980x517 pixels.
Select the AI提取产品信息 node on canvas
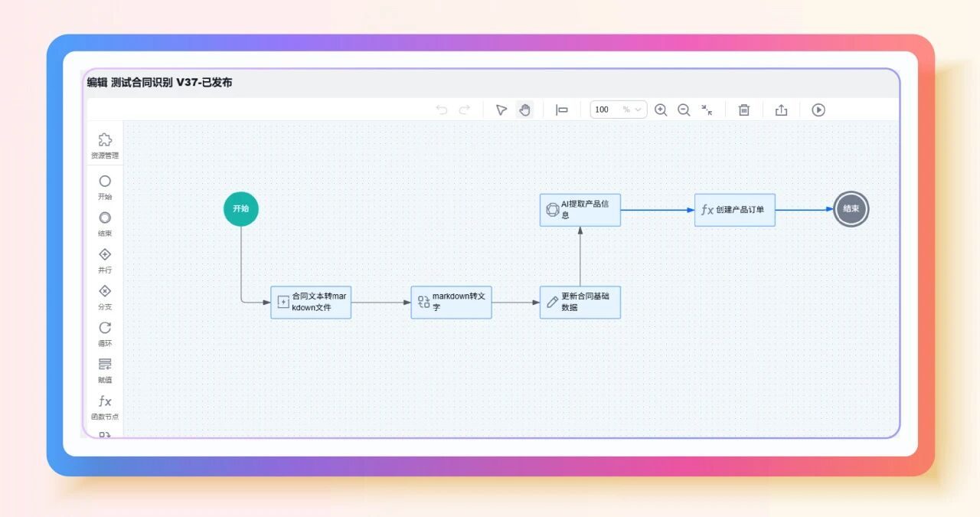point(580,210)
